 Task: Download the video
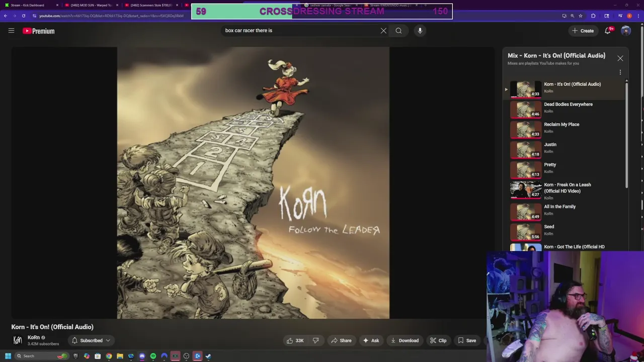[405, 340]
